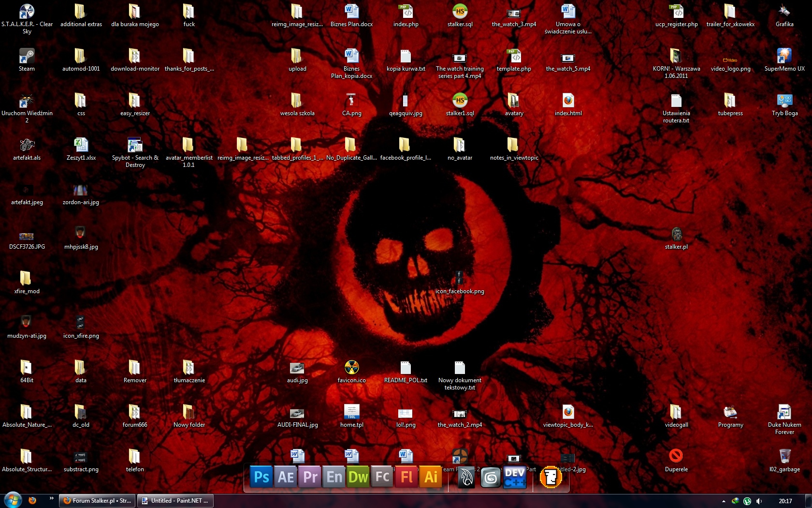812x508 pixels.
Task: Select the stalker.pl icon
Action: 676,238
